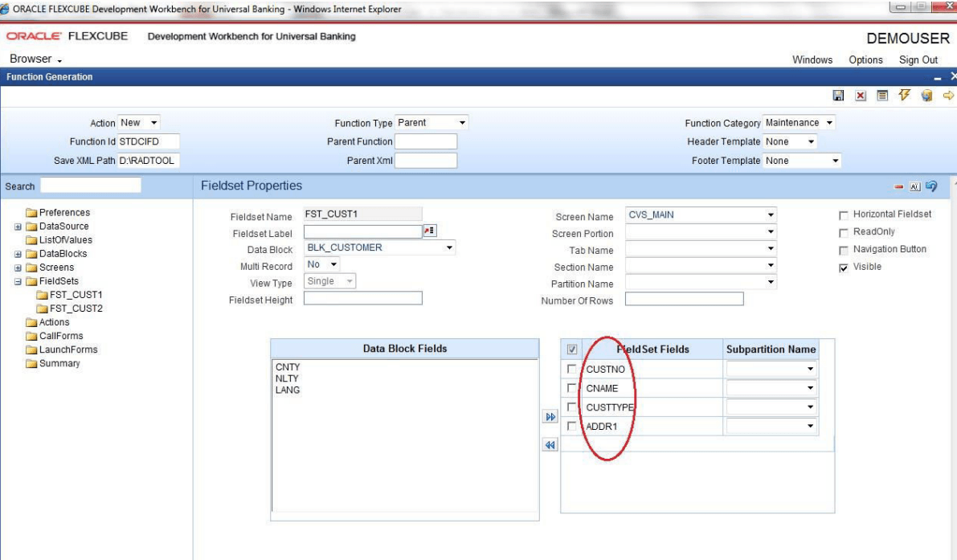Toggle the select-all checkbox above FieldSet Fields
Viewport: 957px width, 560px height.
pyautogui.click(x=571, y=349)
